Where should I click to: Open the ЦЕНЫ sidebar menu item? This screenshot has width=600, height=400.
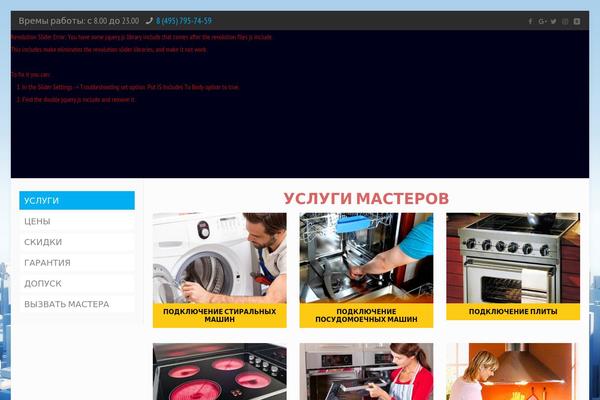(x=77, y=221)
